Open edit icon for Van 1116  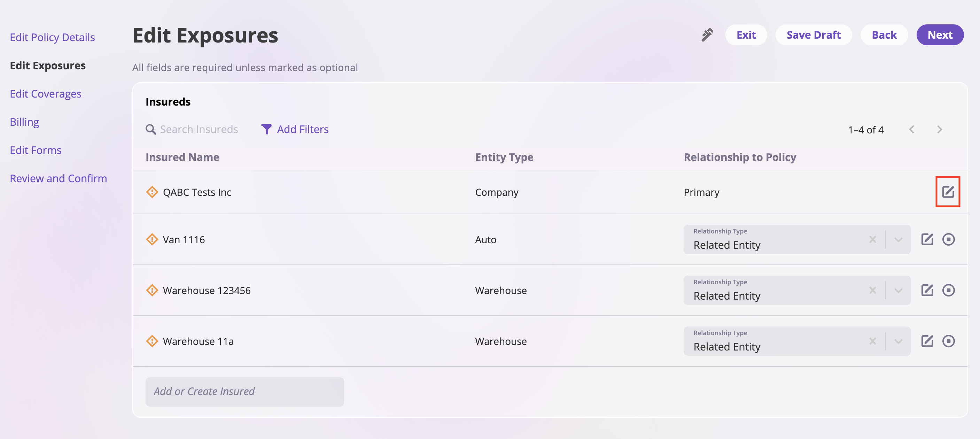927,239
